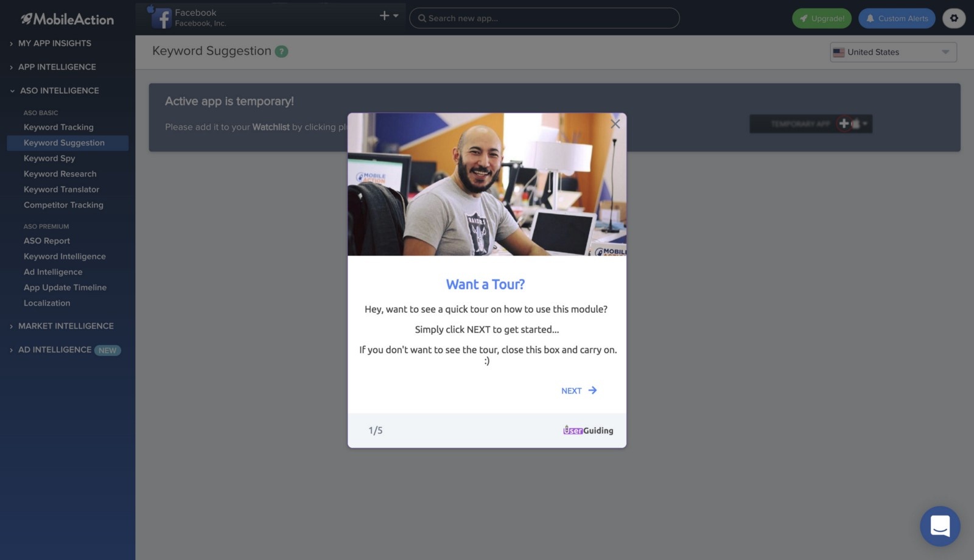The width and height of the screenshot is (974, 560).
Task: Open Keyword Tracking in sidebar
Action: coord(58,127)
